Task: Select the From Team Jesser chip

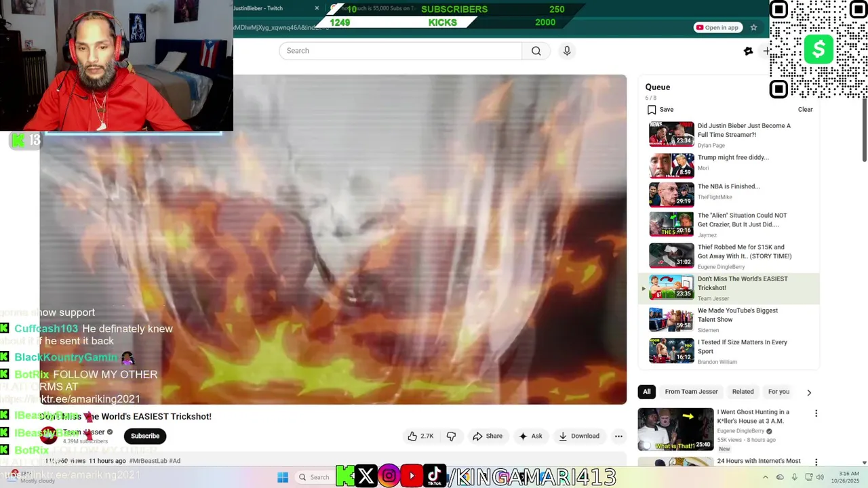Action: (691, 392)
